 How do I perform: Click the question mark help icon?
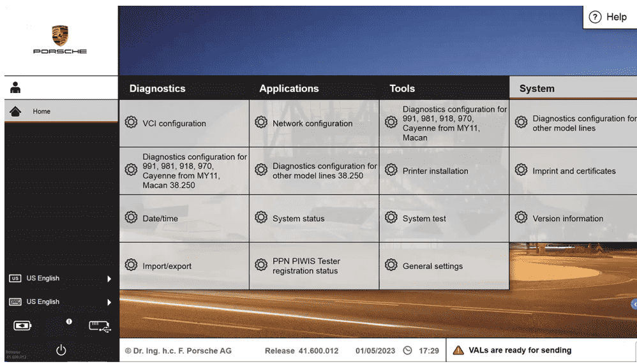pyautogui.click(x=595, y=17)
